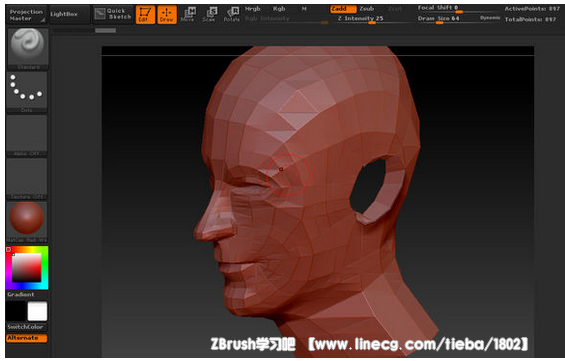Screen dimensions: 565x361
Task: Activate the Draw mode button
Action: pyautogui.click(x=167, y=15)
